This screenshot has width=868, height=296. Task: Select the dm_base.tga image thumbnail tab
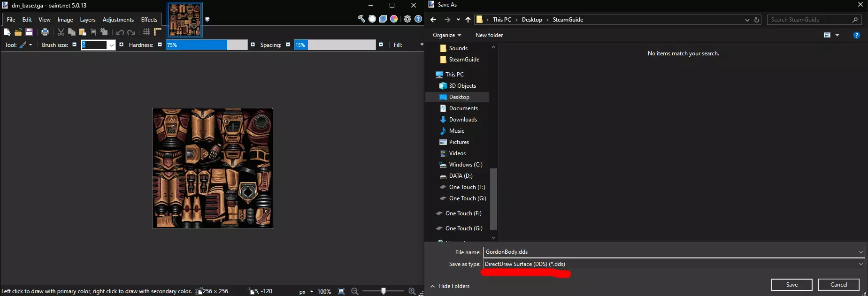pos(185,20)
